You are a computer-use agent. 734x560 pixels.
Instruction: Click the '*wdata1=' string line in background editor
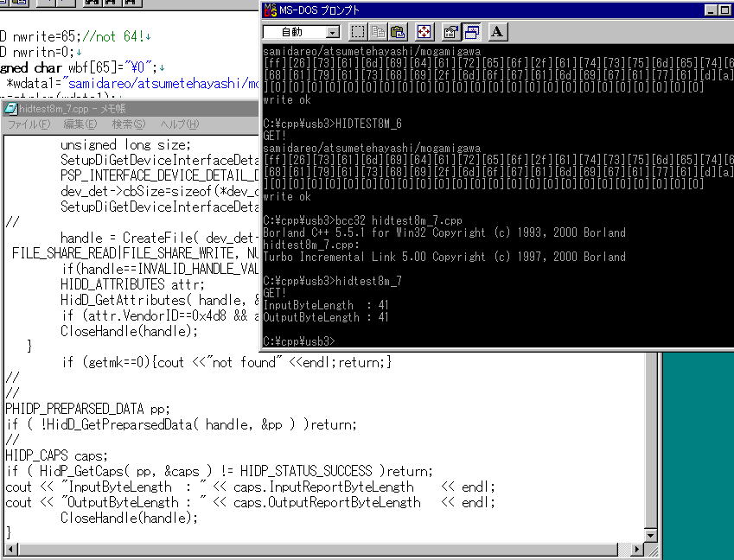coord(132,83)
